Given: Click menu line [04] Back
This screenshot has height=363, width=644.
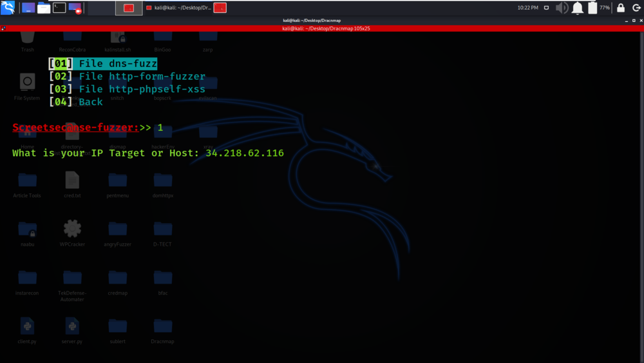Looking at the screenshot, I should coord(76,102).
